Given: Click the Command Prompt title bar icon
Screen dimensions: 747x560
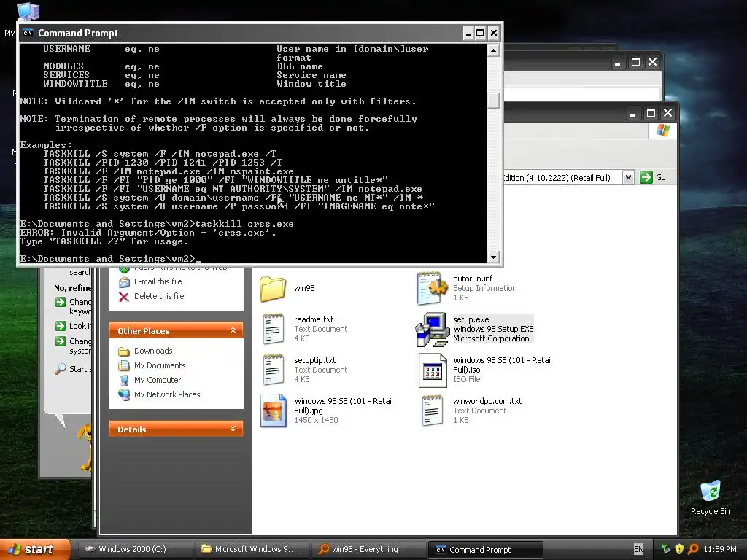Looking at the screenshot, I should [28, 33].
